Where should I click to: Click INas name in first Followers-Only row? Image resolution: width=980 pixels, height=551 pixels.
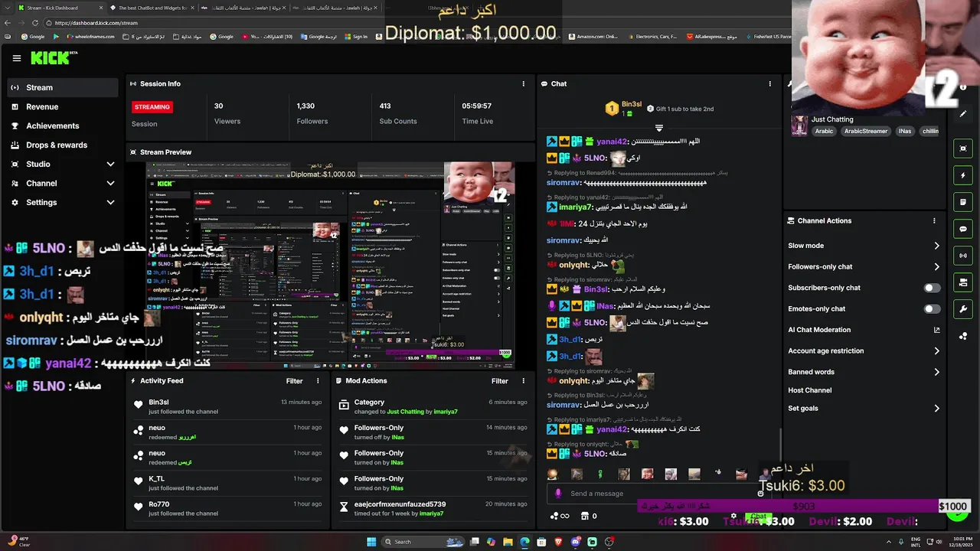397,437
